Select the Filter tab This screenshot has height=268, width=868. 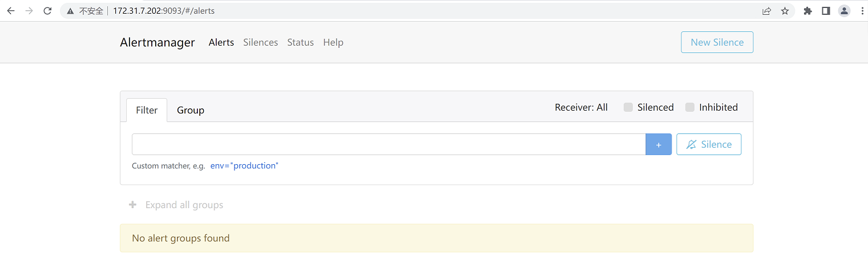[147, 110]
